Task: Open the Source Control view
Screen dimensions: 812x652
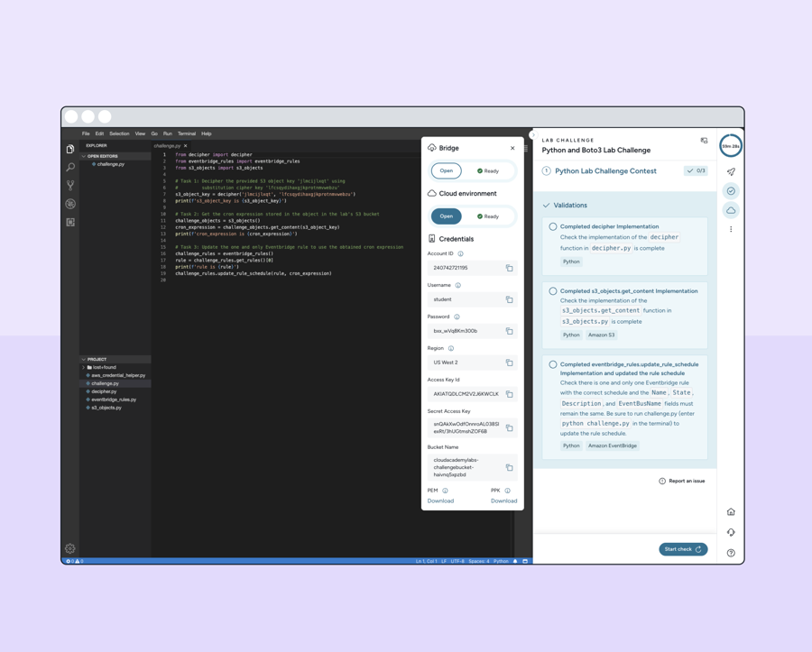Action: coord(70,185)
